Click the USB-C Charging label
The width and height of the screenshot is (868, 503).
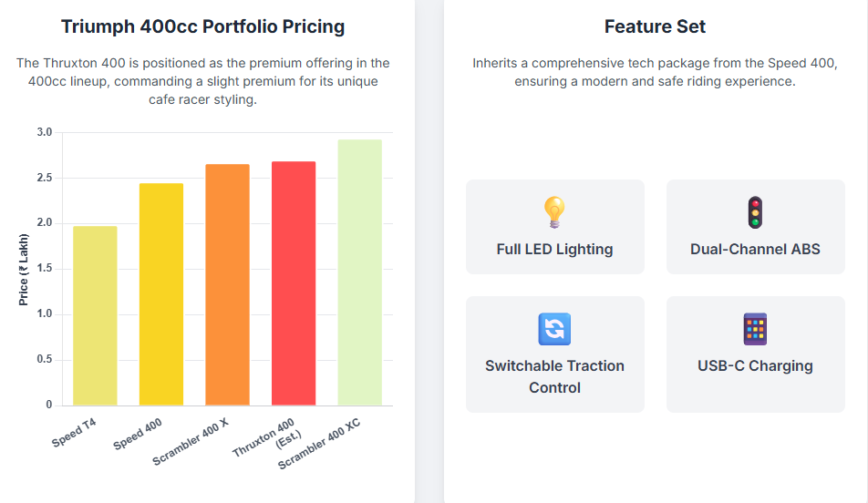click(755, 365)
